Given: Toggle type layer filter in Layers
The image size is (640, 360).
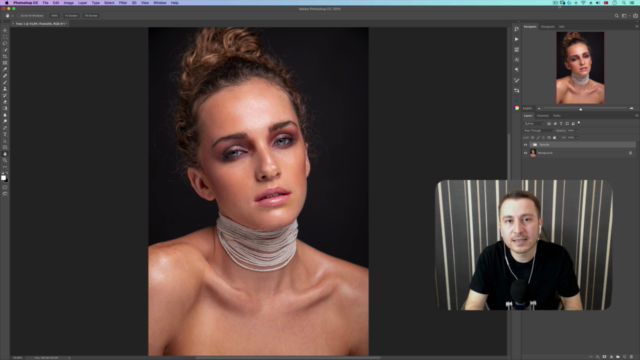Looking at the screenshot, I should tap(561, 123).
